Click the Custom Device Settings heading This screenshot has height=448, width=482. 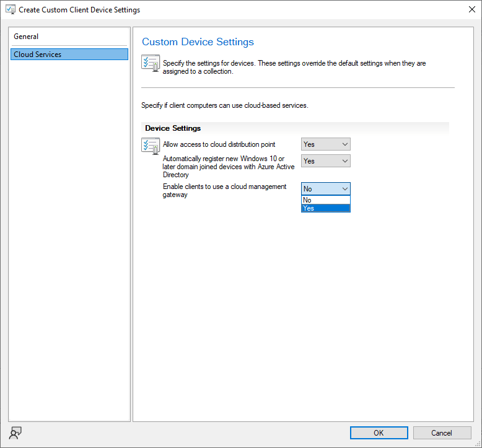point(198,42)
